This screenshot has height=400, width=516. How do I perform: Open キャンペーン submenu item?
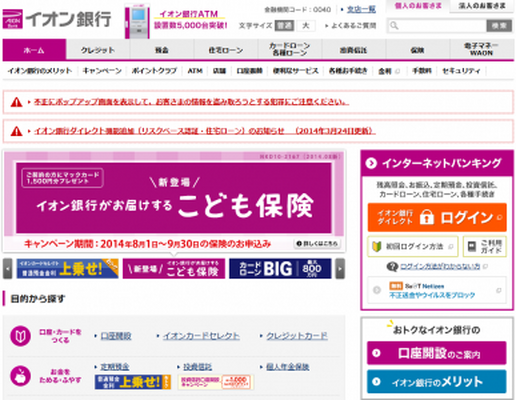point(102,71)
